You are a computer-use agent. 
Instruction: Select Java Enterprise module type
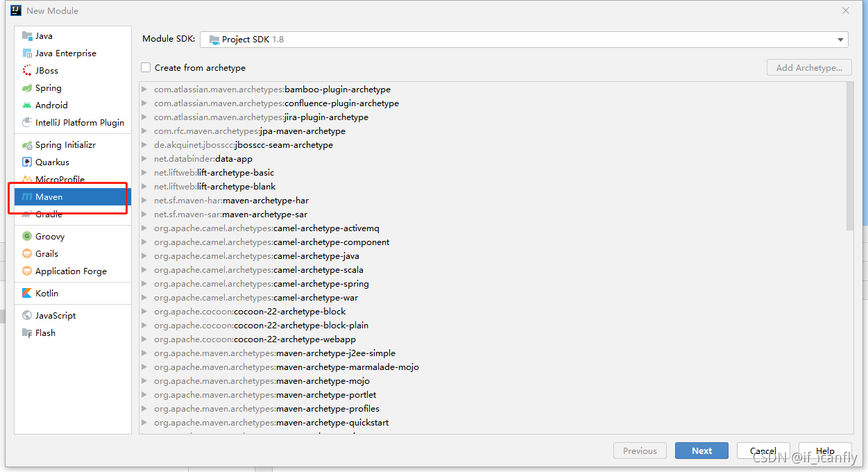coord(73,53)
